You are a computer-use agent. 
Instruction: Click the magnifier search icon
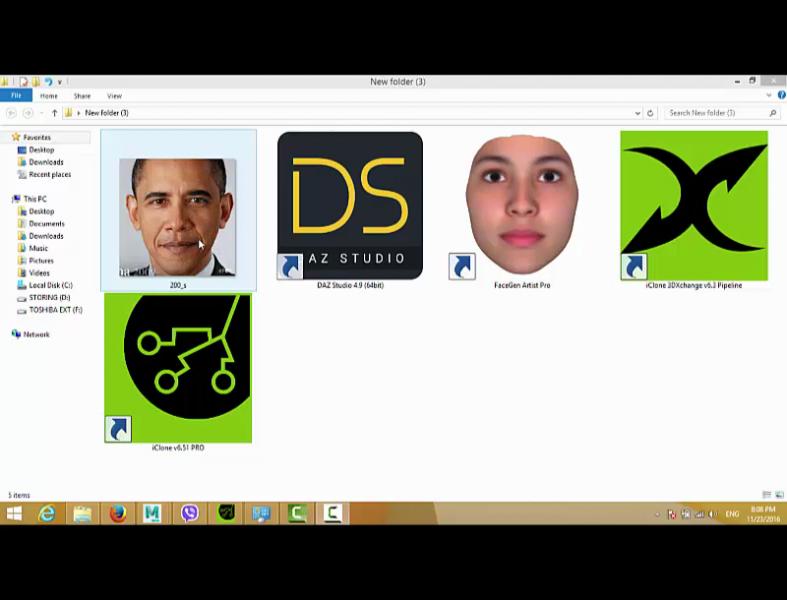(x=773, y=113)
